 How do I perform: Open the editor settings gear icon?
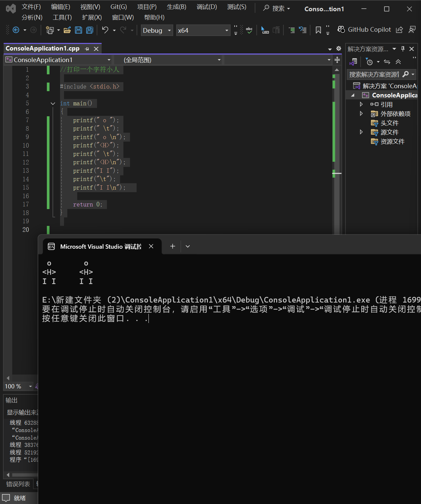[x=339, y=49]
